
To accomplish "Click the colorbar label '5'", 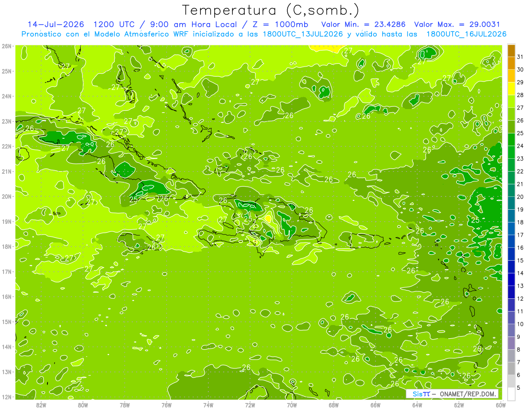I will click(x=519, y=388).
